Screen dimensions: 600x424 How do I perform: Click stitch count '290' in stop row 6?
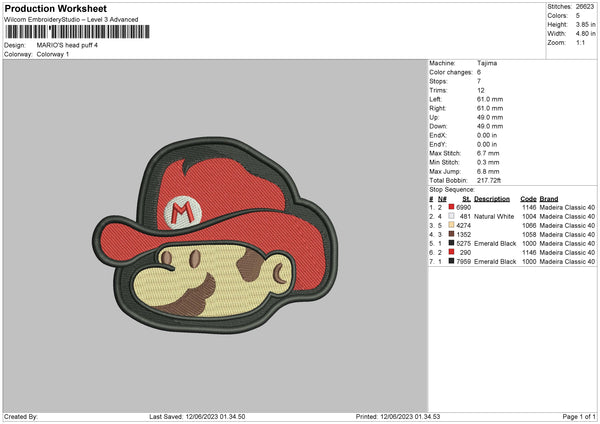point(465,253)
